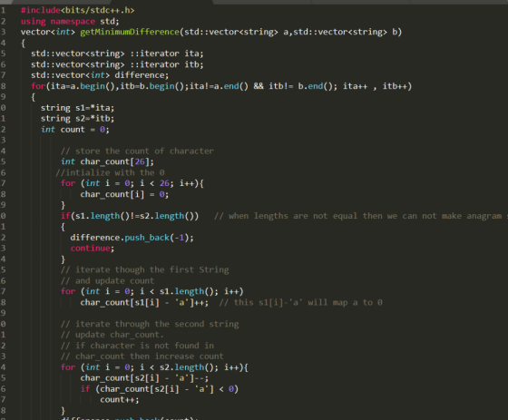Click the 'for (int i = 0; i < 26; i++){' line

coord(132,183)
